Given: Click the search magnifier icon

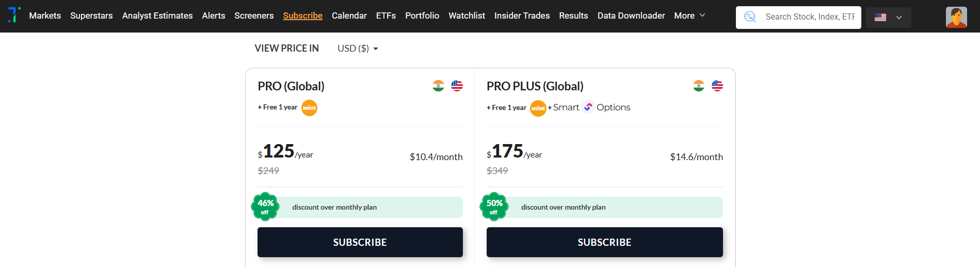Looking at the screenshot, I should [750, 17].
